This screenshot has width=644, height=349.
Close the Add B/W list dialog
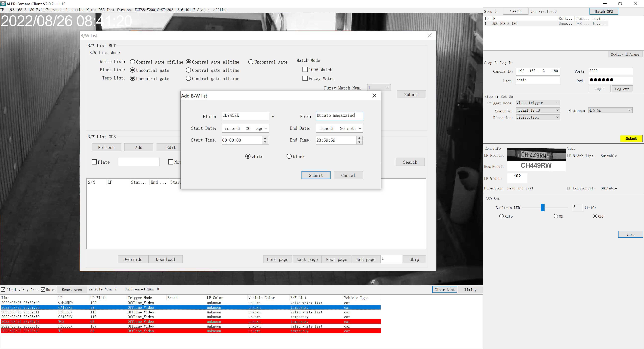point(374,96)
